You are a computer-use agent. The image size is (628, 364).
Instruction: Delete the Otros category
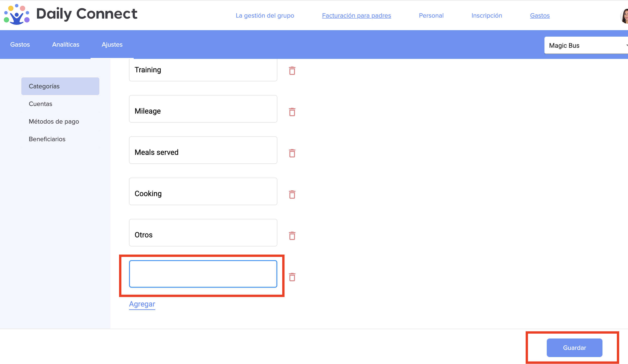[x=292, y=236]
